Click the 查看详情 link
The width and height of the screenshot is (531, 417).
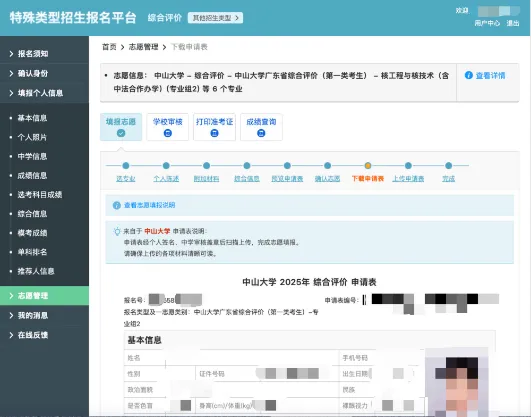coord(490,76)
